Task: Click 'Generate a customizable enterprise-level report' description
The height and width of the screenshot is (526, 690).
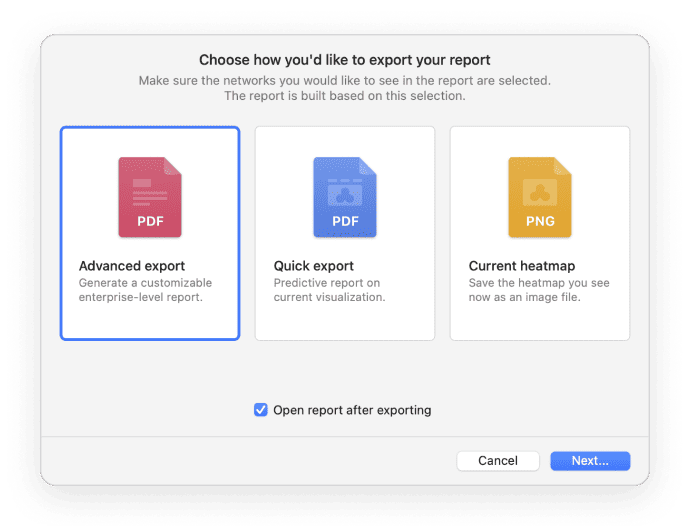Action: [145, 290]
